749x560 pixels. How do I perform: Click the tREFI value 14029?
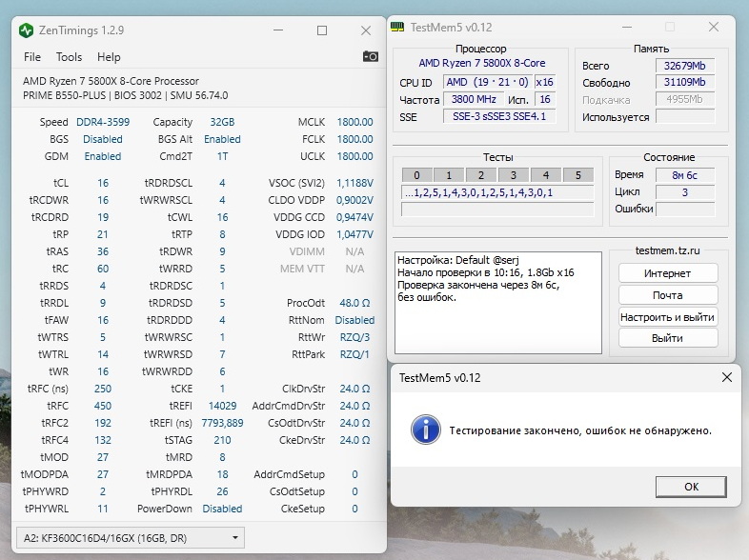click(222, 407)
